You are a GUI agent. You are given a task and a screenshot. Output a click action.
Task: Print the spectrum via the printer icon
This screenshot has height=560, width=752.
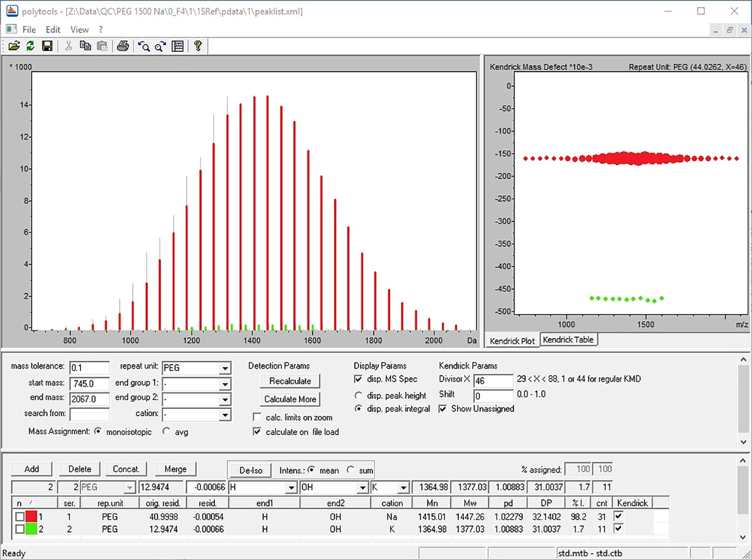tap(123, 46)
